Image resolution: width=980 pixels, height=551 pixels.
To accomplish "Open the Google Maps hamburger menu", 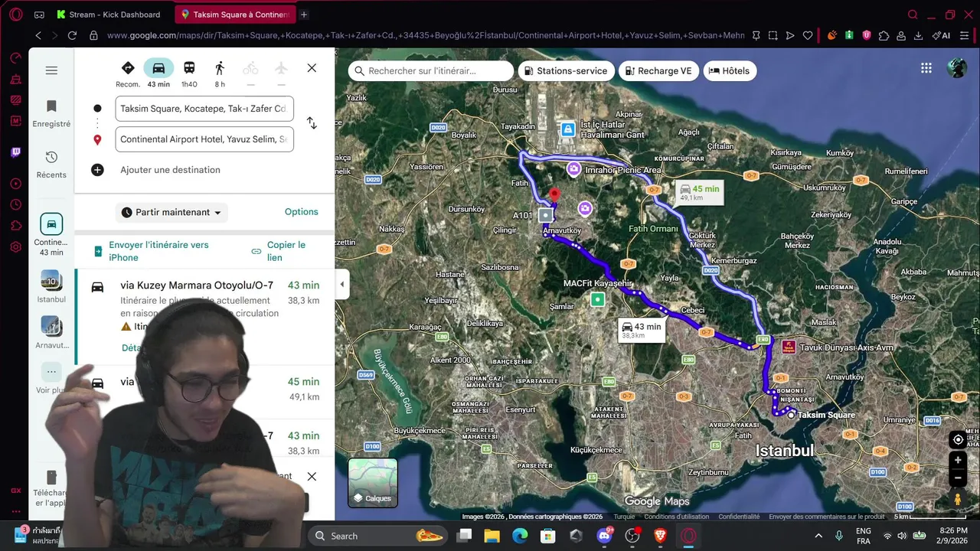I will tap(51, 70).
